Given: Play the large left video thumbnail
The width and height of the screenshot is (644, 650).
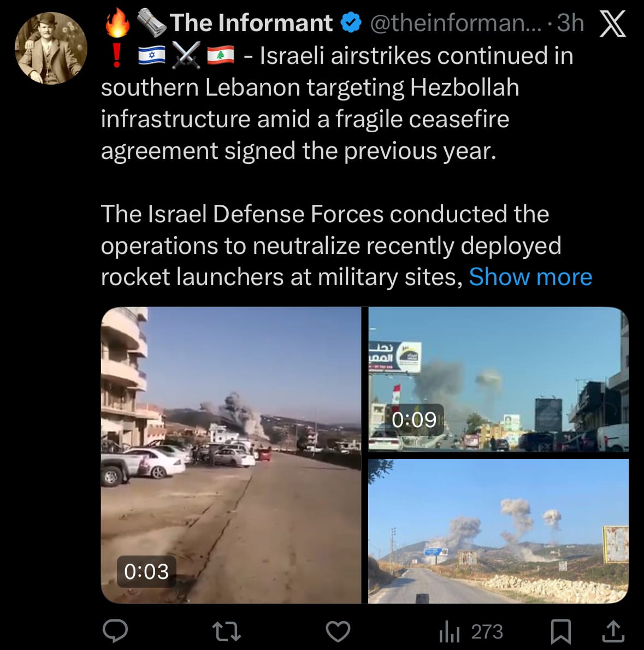Looking at the screenshot, I should pyautogui.click(x=231, y=454).
